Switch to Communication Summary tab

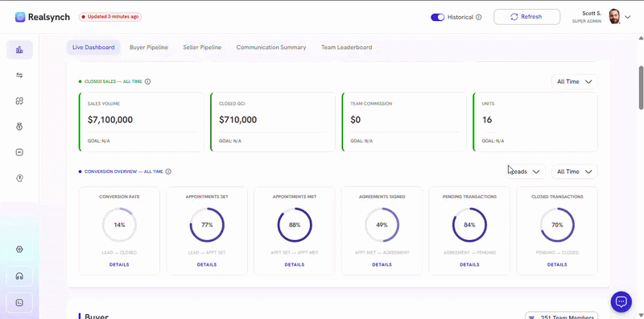pyautogui.click(x=271, y=48)
